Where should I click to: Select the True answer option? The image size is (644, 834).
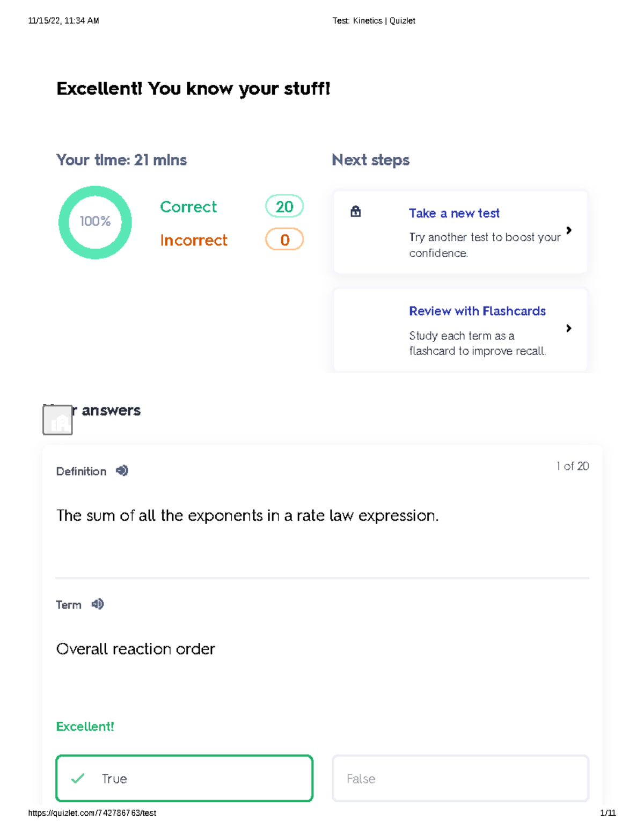(x=184, y=778)
